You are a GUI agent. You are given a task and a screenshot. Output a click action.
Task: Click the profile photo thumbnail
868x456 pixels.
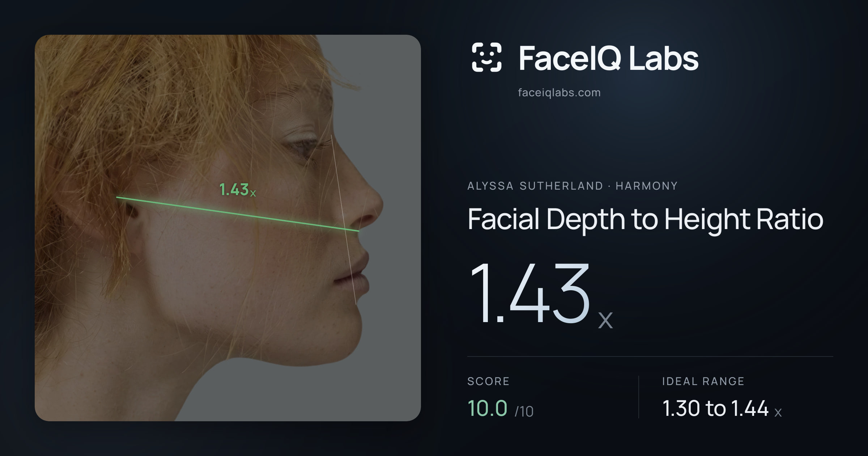228,228
